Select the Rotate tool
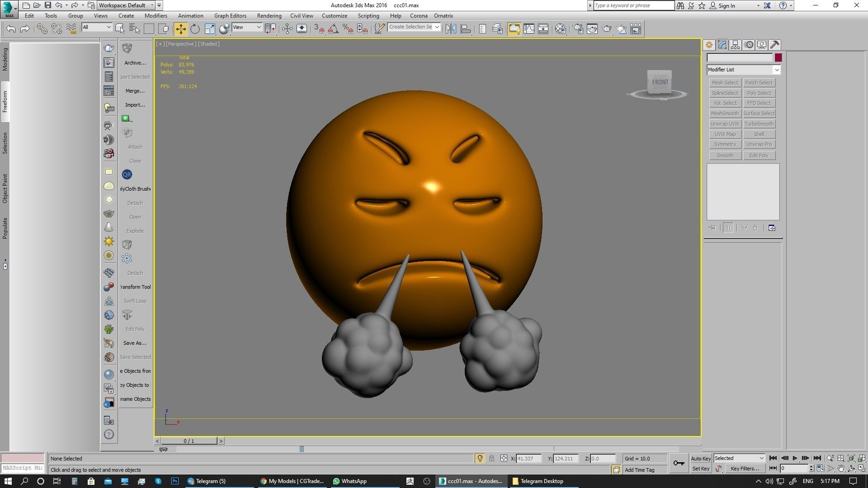The image size is (868, 488). point(195,29)
